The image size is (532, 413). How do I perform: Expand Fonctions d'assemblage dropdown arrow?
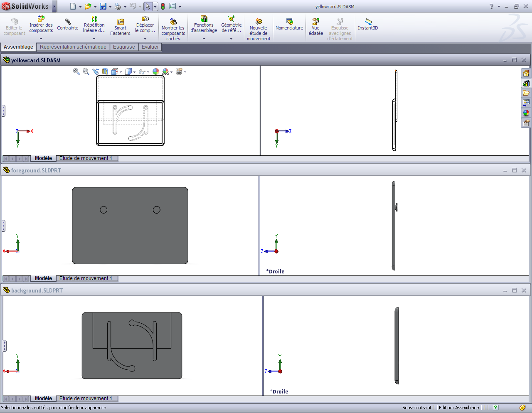click(204, 39)
